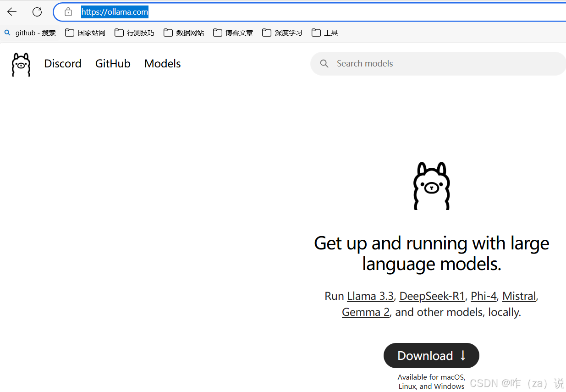This screenshot has height=392, width=566.
Task: Go back with the browser back arrow
Action: (x=12, y=12)
